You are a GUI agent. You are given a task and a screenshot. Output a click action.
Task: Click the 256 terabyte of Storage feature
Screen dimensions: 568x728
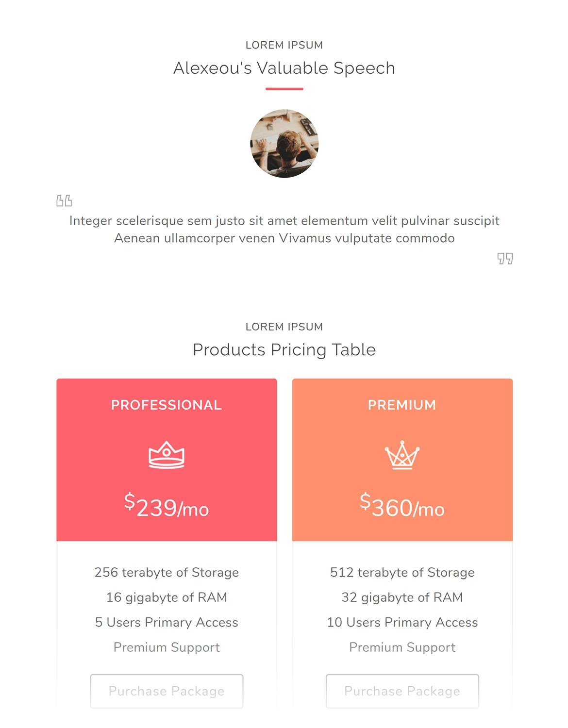[167, 572]
